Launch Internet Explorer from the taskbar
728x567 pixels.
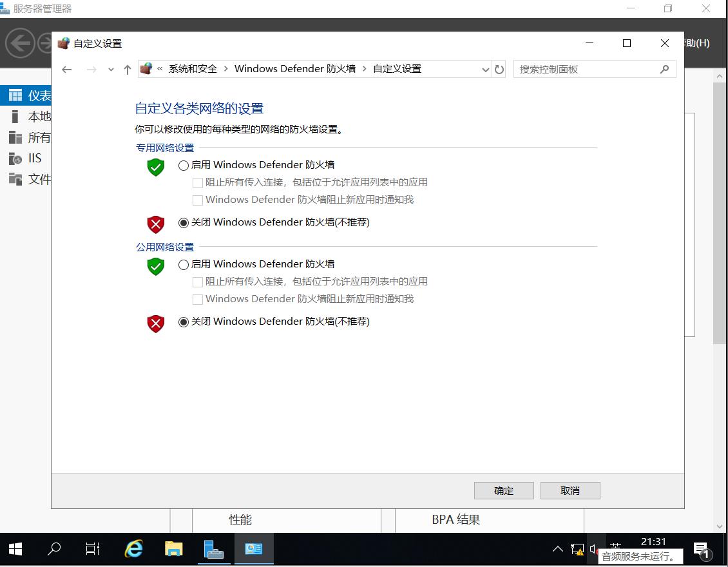coord(133,549)
